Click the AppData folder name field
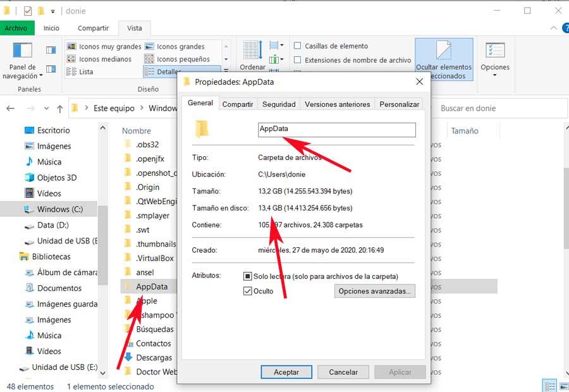This screenshot has height=392, width=569. pos(337,130)
